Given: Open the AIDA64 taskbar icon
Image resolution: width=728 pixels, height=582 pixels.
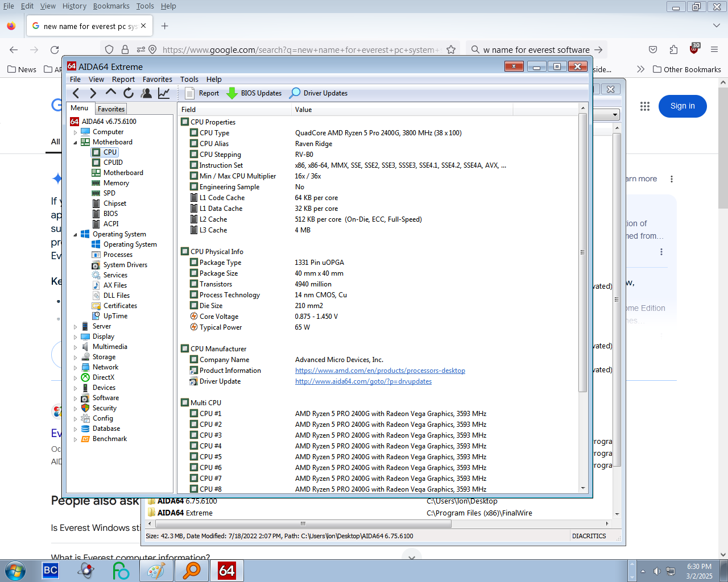Looking at the screenshot, I should click(226, 571).
